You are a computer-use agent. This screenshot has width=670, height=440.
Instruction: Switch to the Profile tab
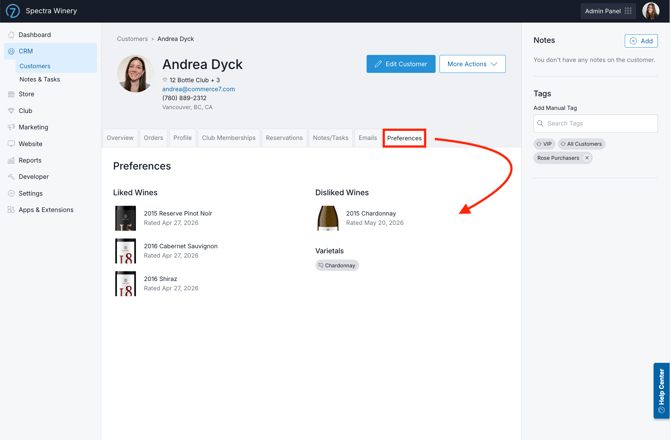pyautogui.click(x=182, y=138)
